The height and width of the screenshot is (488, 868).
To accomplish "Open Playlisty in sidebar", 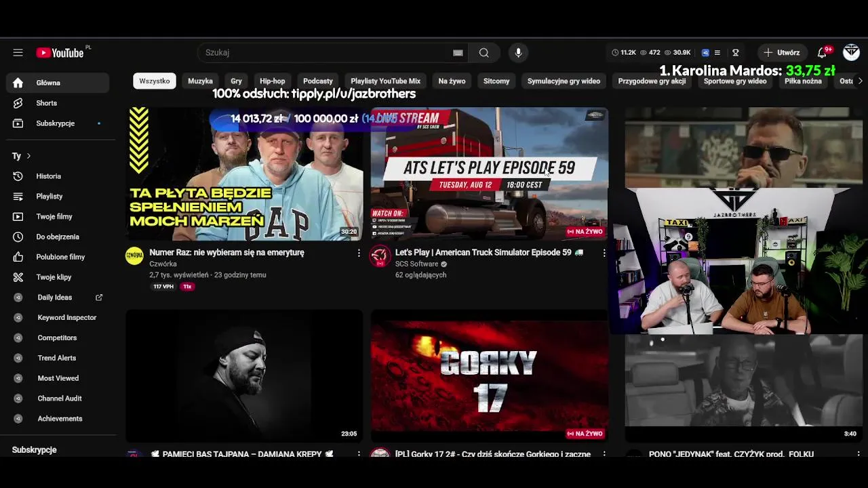I will [x=58, y=197].
